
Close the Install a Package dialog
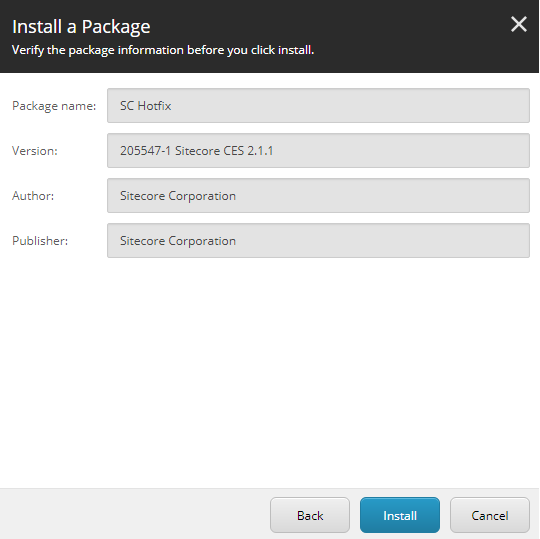point(519,24)
